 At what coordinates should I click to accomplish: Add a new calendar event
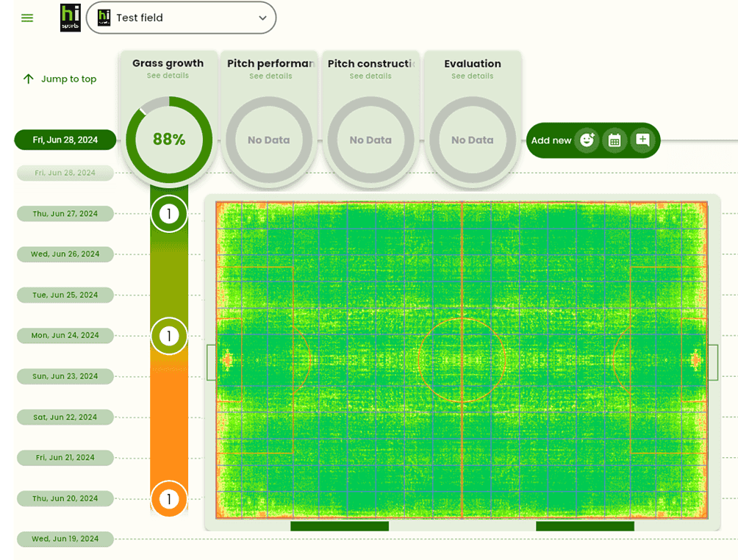[615, 140]
